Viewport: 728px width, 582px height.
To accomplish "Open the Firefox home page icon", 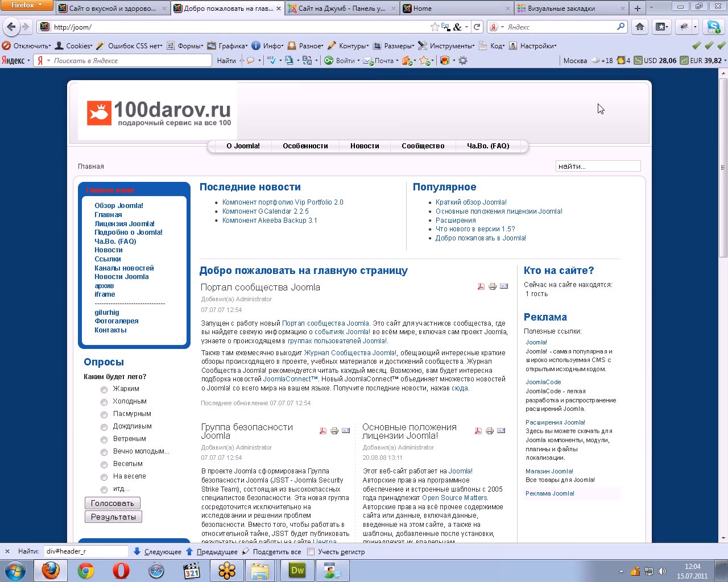I will [x=640, y=27].
